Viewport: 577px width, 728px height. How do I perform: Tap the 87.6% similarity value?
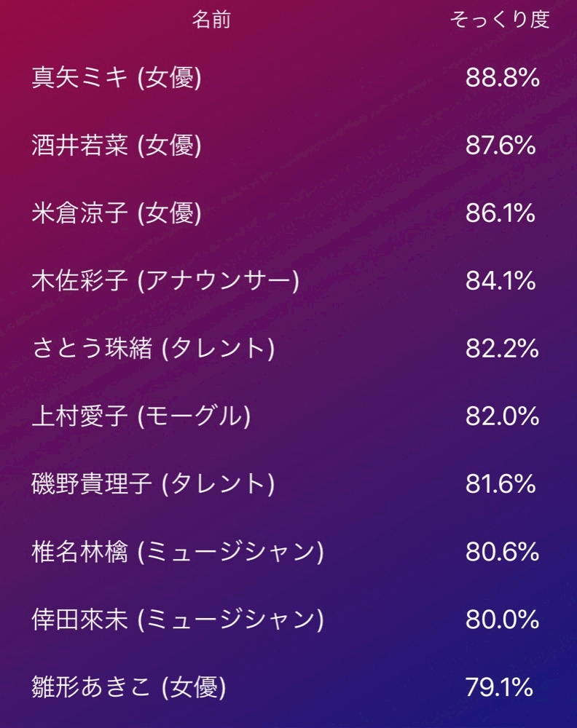pyautogui.click(x=501, y=146)
